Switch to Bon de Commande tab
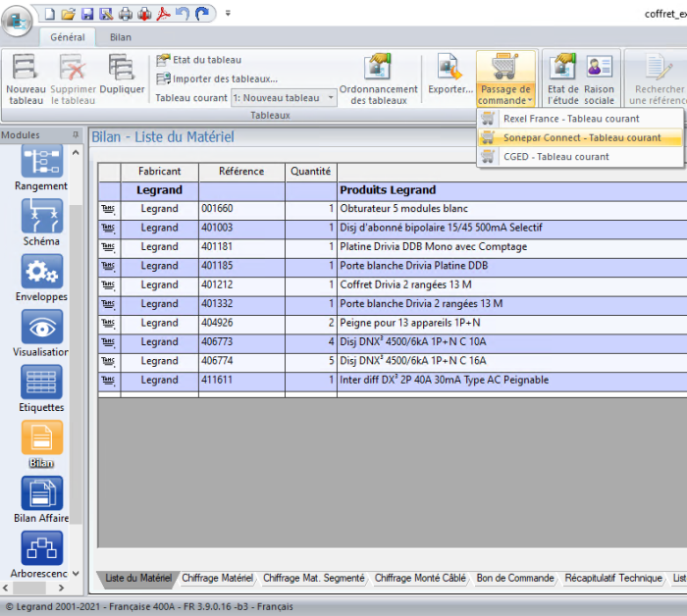This screenshot has height=616, width=687. (515, 578)
